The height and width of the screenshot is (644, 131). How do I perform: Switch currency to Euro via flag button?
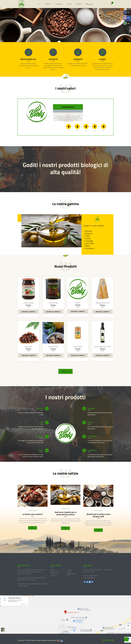click(x=127, y=12)
